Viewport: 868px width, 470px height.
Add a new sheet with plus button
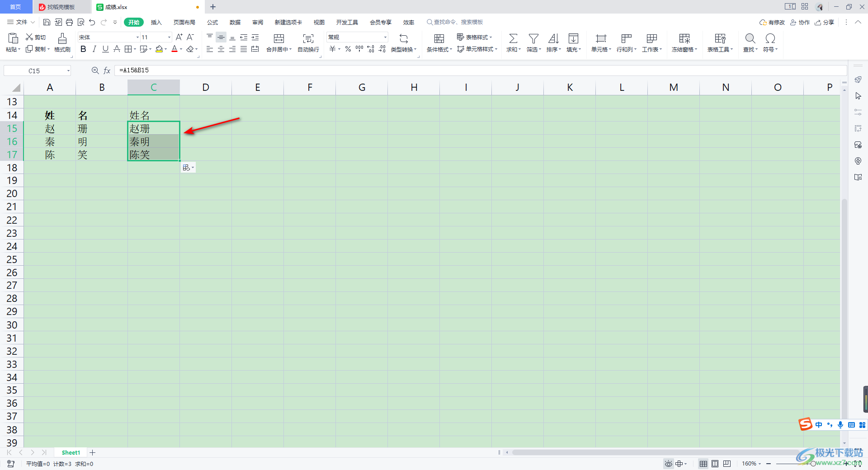93,452
